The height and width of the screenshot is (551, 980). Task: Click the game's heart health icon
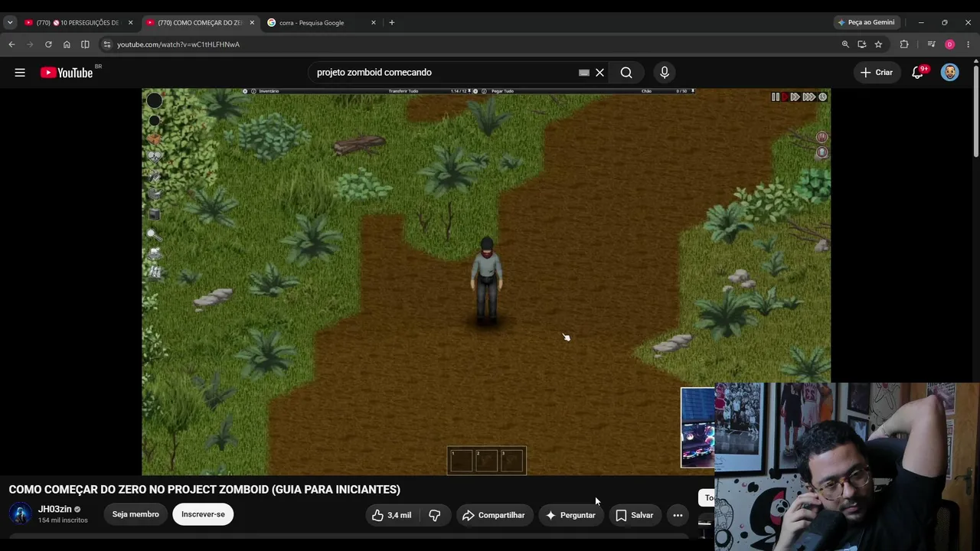pyautogui.click(x=154, y=157)
